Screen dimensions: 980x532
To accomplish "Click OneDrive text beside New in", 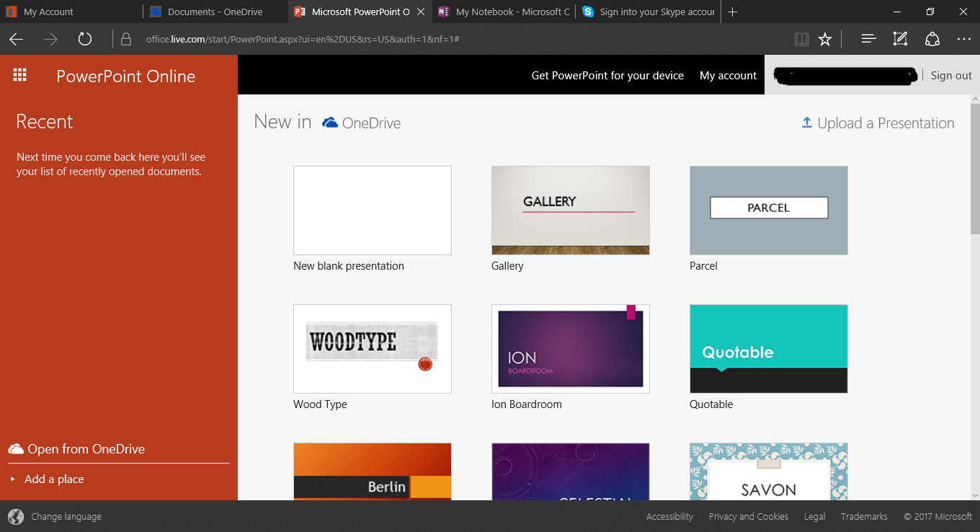I will click(371, 123).
